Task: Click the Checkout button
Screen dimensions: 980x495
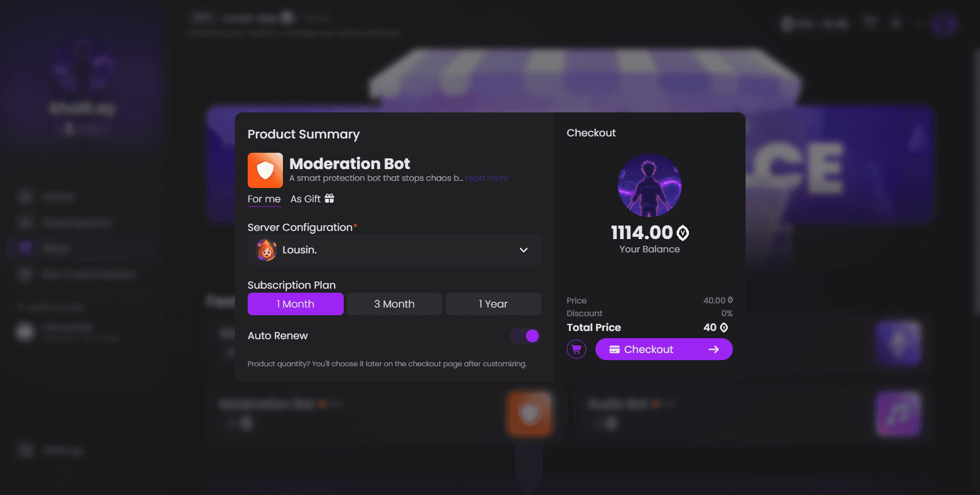Action: (x=664, y=349)
